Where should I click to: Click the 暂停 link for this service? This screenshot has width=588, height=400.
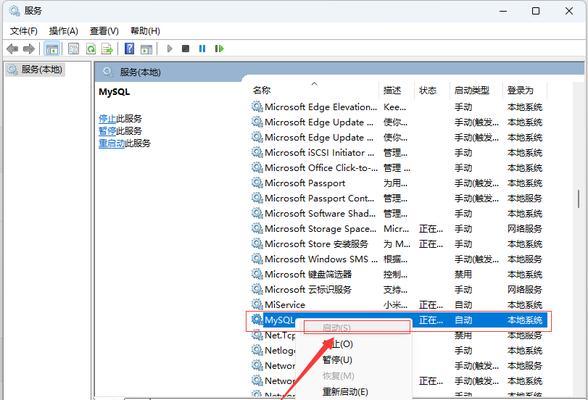[107, 131]
